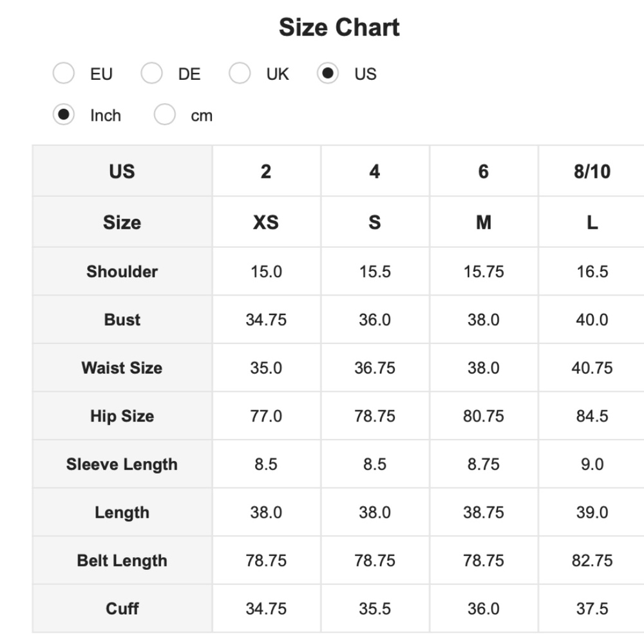Choose the UK sizing option
Viewport: 644px width, 644px height.
click(x=240, y=73)
